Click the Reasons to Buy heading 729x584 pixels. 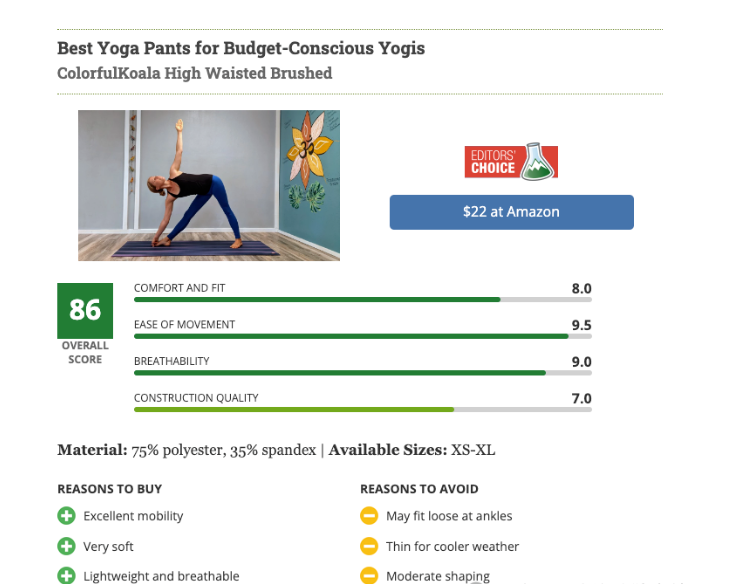click(x=110, y=489)
